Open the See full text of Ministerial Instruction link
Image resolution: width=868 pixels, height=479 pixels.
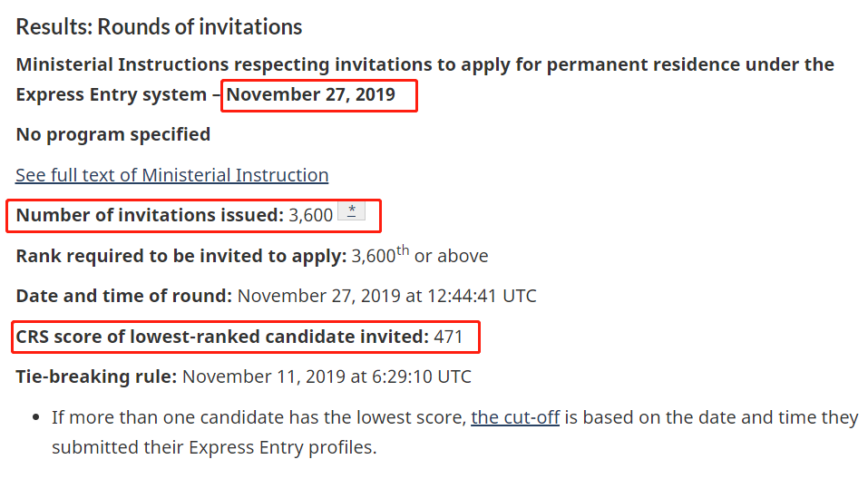click(172, 175)
